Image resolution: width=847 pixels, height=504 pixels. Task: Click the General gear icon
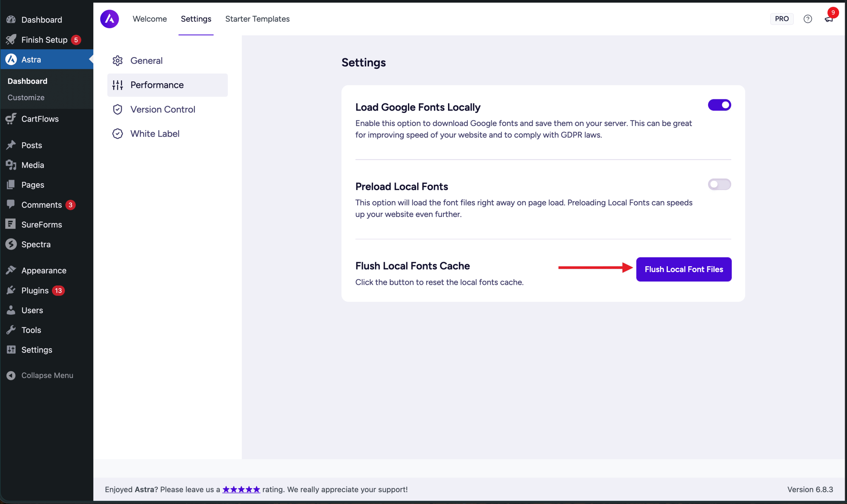117,61
